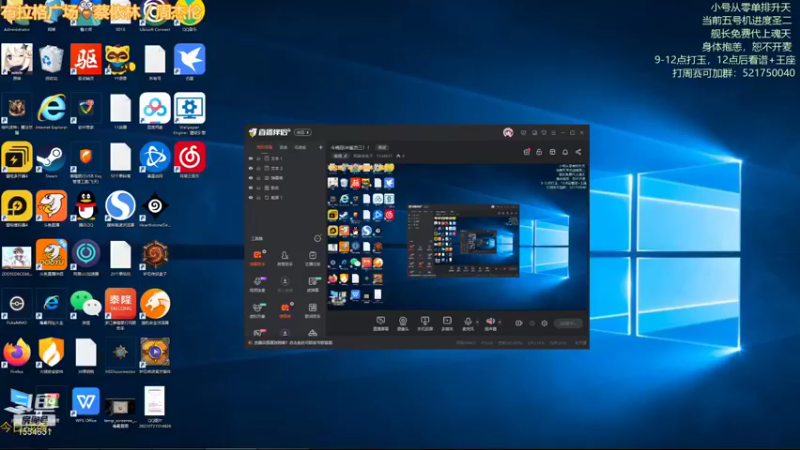Open first orange toolbox tool
800x450 pixels.
coord(258,257)
